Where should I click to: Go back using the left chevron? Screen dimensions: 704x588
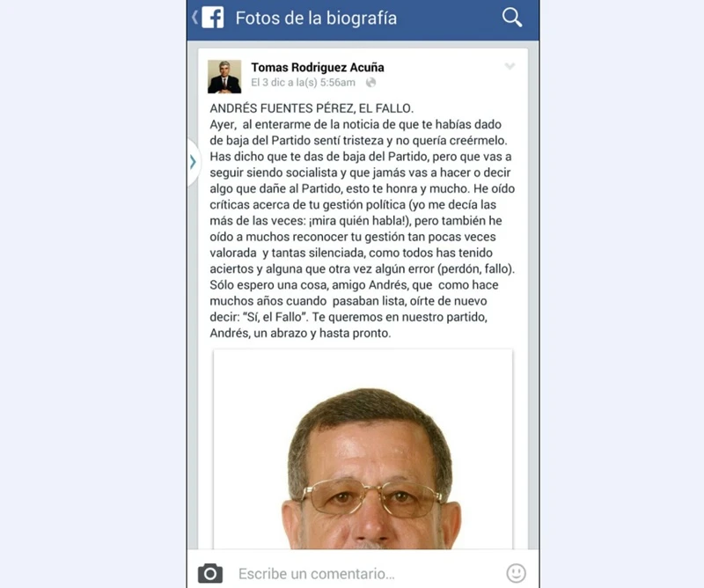(x=194, y=18)
